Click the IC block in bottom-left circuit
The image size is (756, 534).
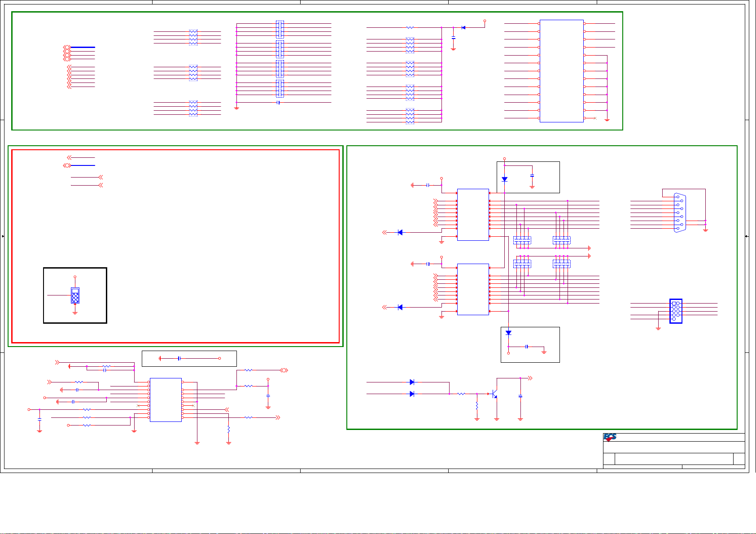point(166,399)
